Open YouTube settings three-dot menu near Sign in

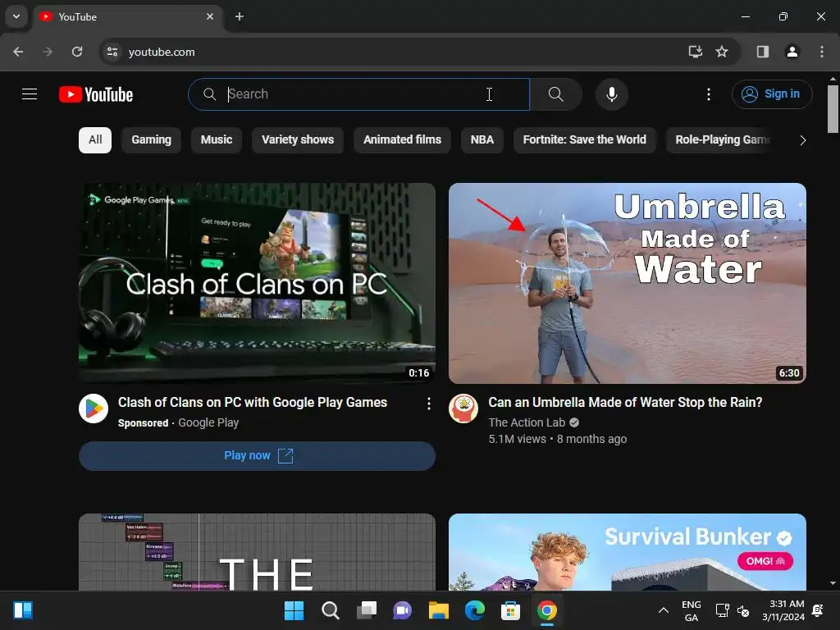708,94
